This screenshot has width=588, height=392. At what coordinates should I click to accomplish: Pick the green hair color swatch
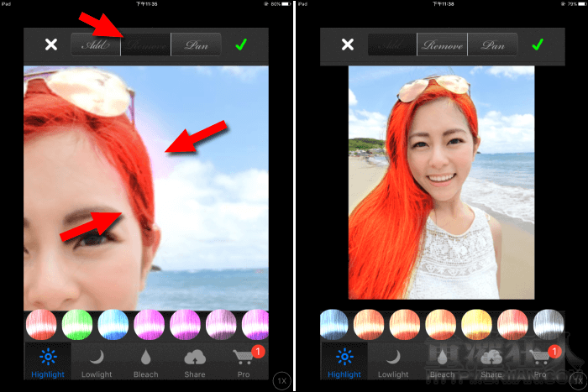click(77, 325)
